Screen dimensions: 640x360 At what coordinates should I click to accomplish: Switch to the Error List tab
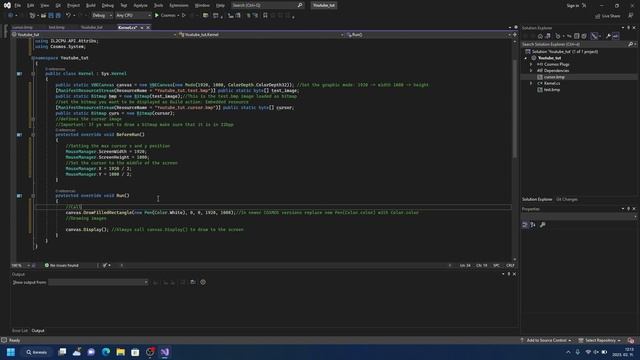click(20, 331)
